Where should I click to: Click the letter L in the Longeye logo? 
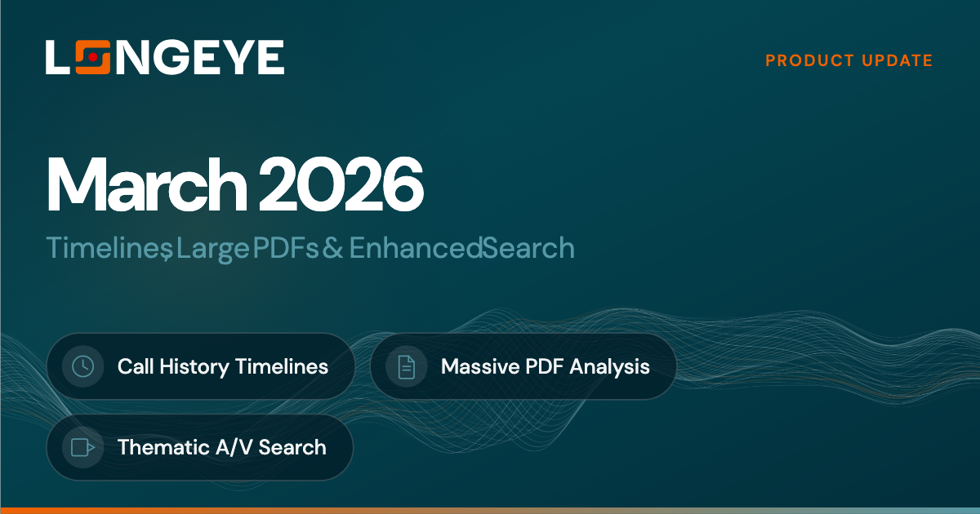(x=59, y=57)
